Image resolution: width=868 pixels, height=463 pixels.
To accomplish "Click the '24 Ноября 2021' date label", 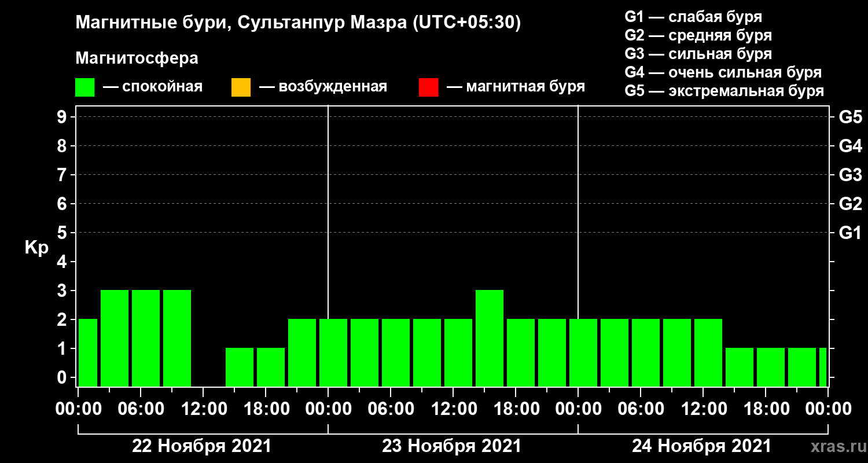I will click(x=701, y=446).
